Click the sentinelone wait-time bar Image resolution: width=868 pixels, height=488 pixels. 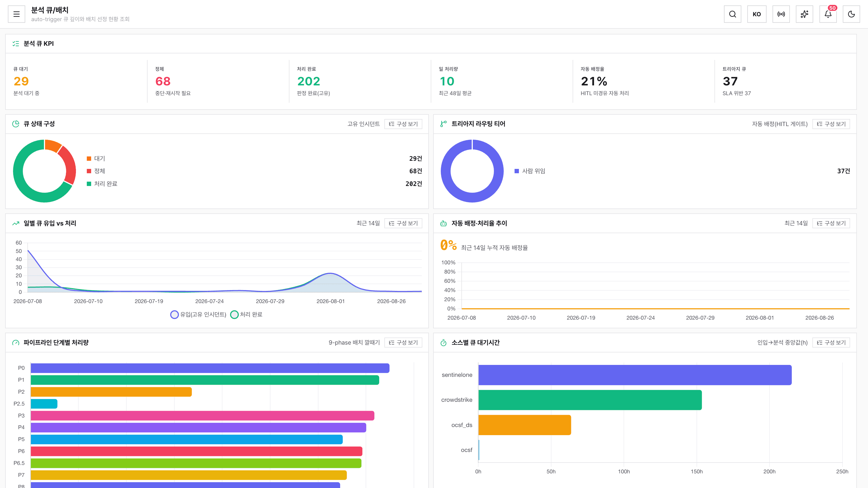635,375
